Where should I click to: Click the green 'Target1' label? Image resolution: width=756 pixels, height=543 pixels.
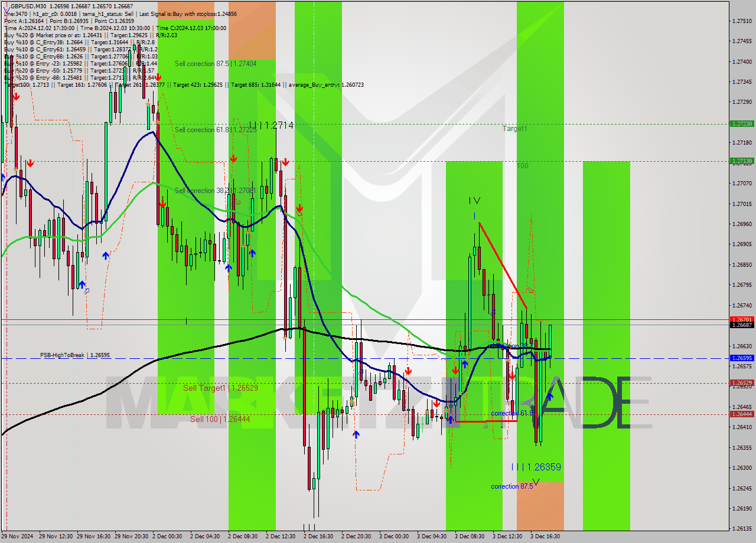pyautogui.click(x=514, y=128)
